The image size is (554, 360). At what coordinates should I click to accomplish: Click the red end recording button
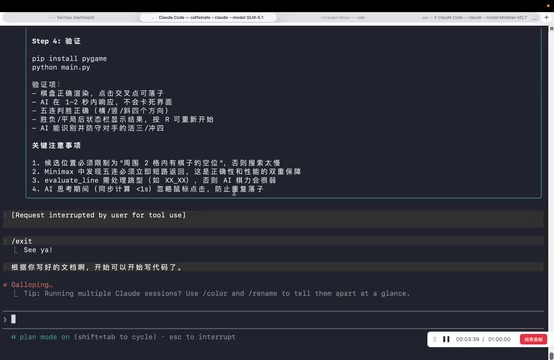pos(533,339)
